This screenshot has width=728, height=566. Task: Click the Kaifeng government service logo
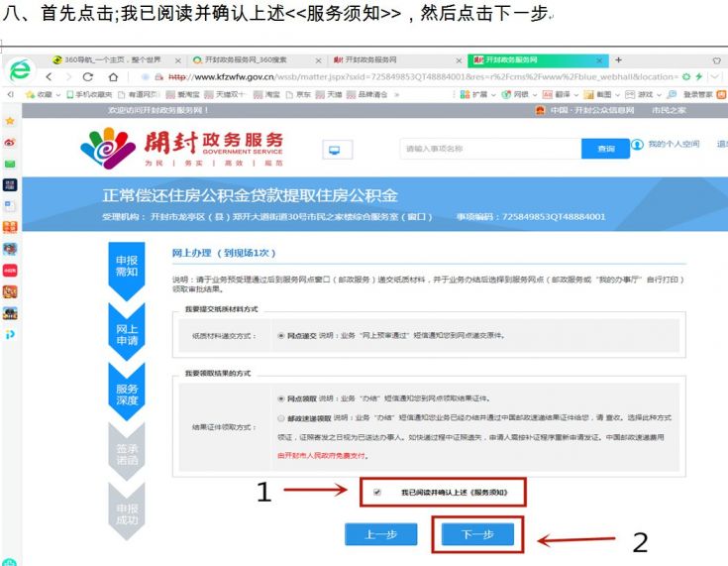tap(181, 149)
